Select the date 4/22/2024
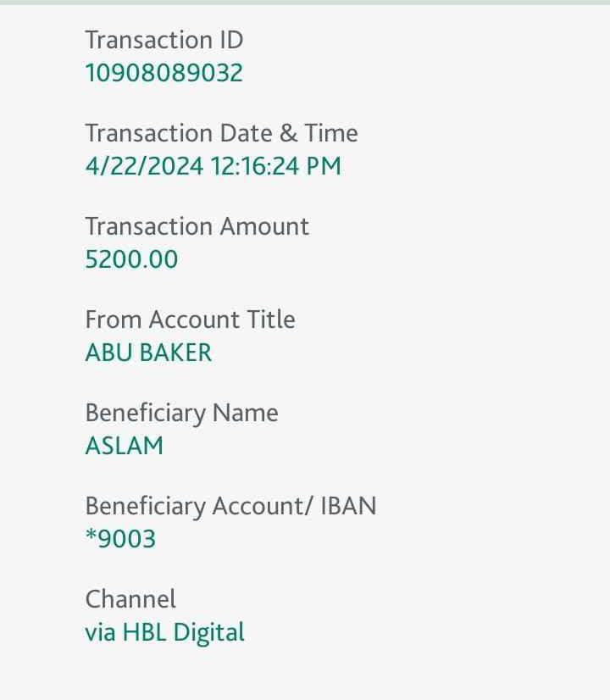 [144, 166]
